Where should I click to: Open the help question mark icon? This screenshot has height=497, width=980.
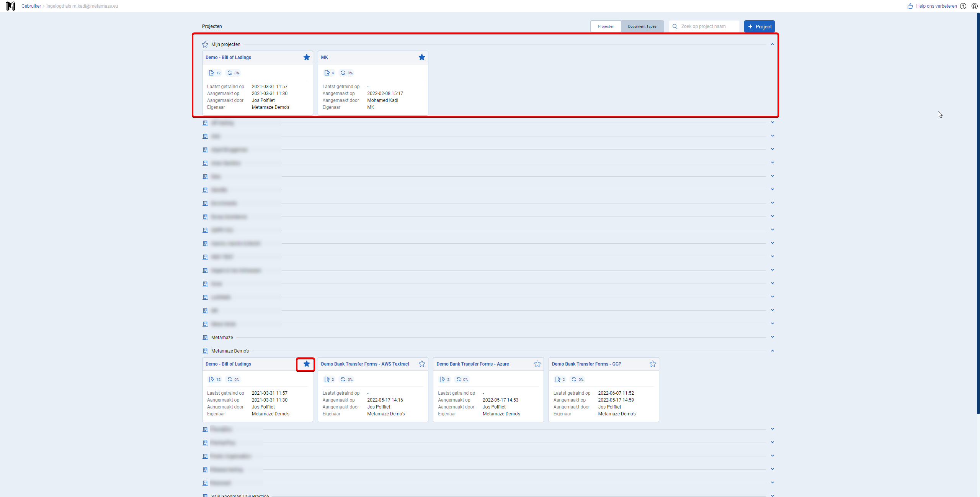pos(963,6)
